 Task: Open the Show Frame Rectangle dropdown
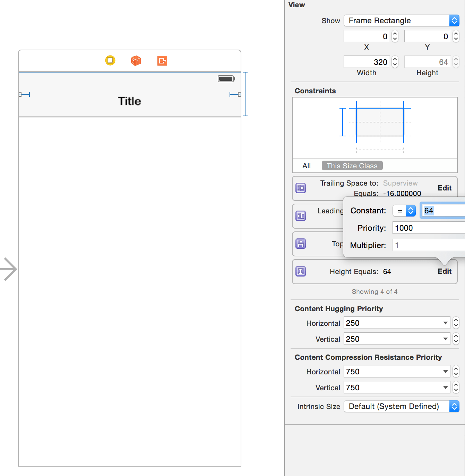(454, 20)
